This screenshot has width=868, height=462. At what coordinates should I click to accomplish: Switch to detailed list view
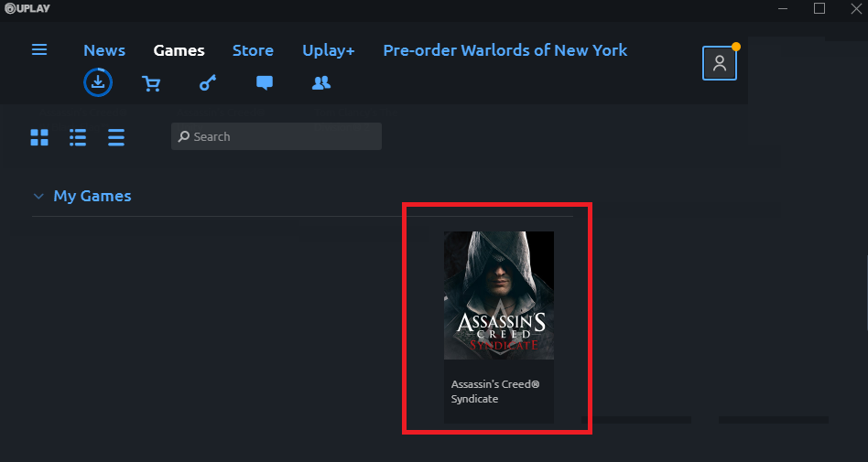(x=78, y=137)
